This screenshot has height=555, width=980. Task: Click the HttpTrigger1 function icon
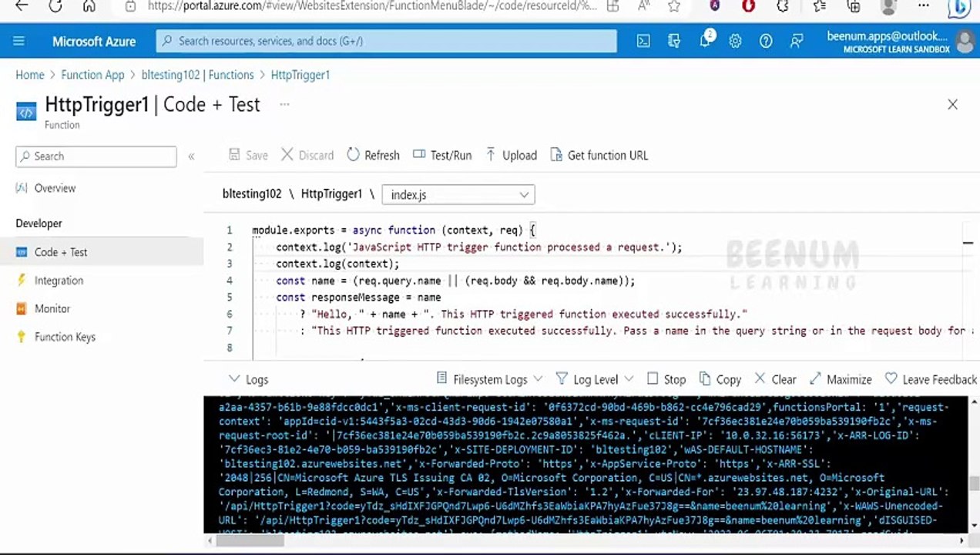click(26, 113)
